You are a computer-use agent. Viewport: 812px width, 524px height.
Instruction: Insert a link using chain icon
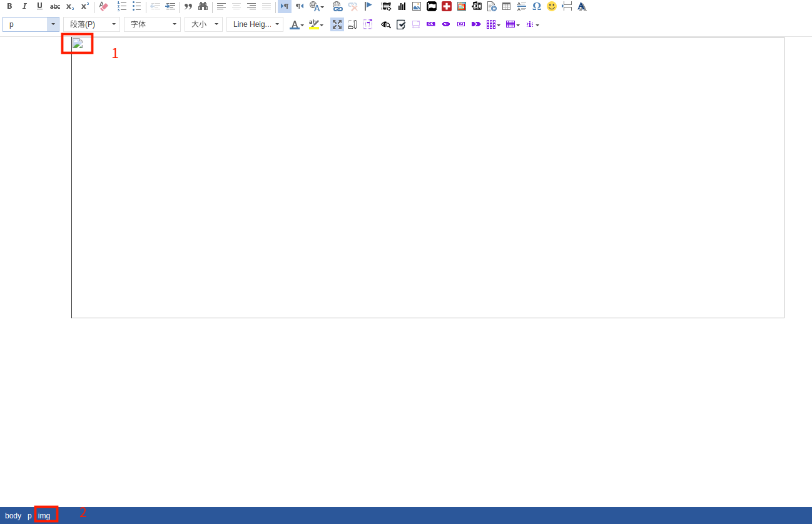pos(337,6)
